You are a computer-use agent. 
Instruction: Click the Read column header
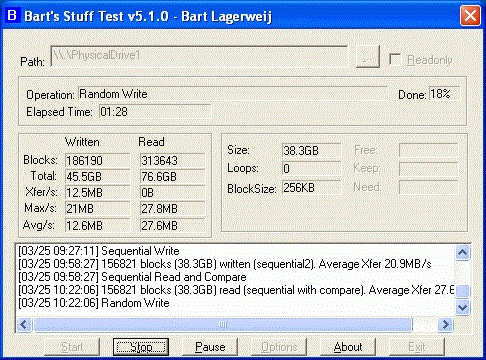click(x=151, y=142)
